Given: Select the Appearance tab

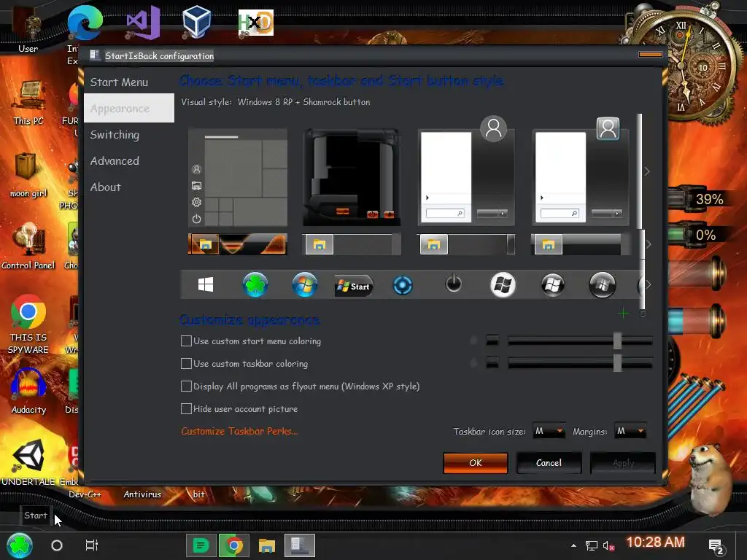Looking at the screenshot, I should click(x=129, y=108).
